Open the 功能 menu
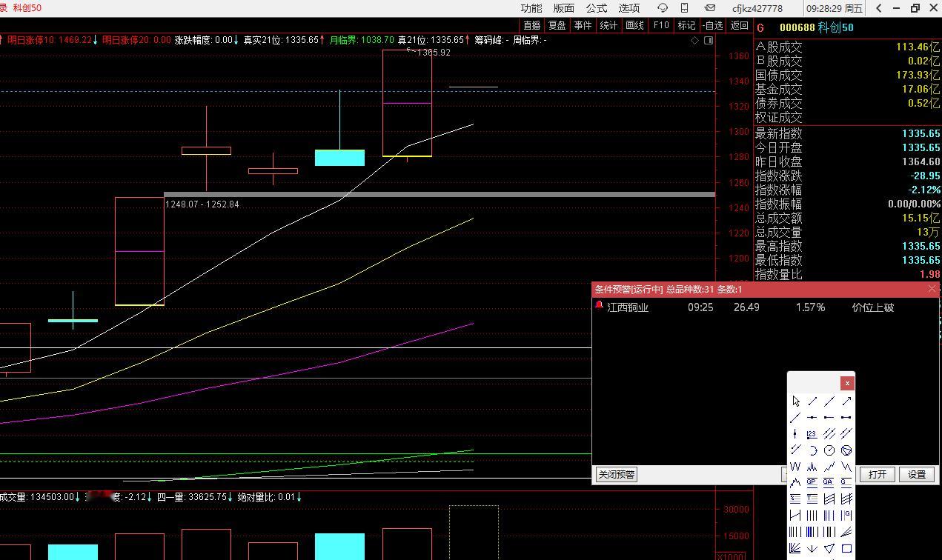 (x=531, y=8)
